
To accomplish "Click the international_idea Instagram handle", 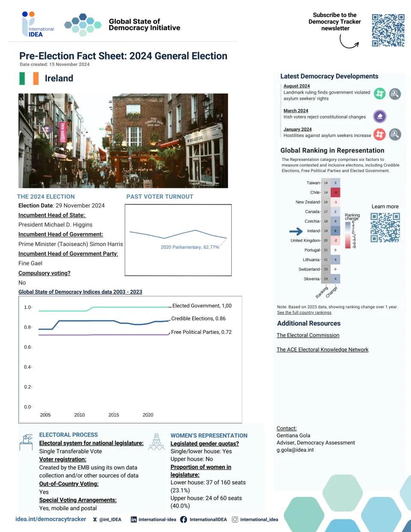I will click(259, 520).
